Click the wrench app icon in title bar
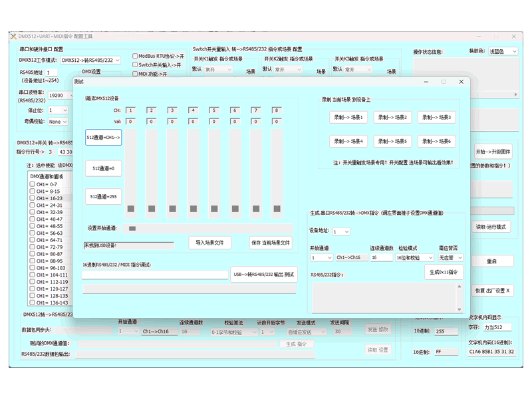Viewport: 532px width, 399px height. (x=13, y=36)
